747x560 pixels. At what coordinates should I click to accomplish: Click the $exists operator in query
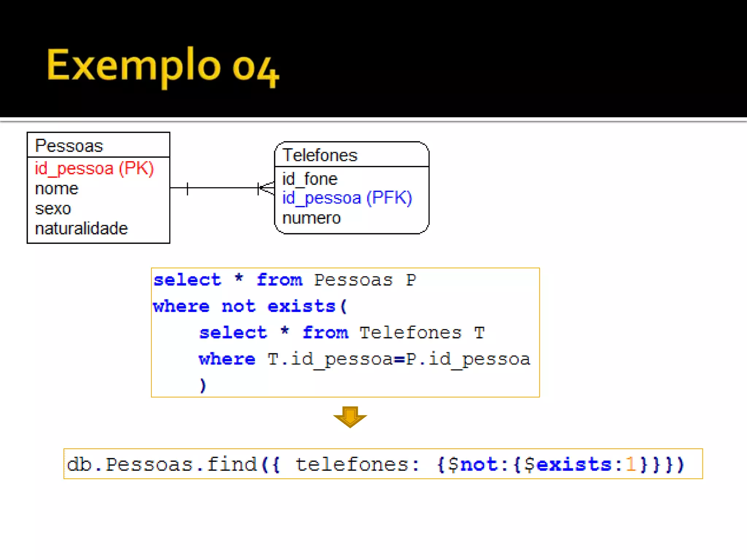click(568, 464)
